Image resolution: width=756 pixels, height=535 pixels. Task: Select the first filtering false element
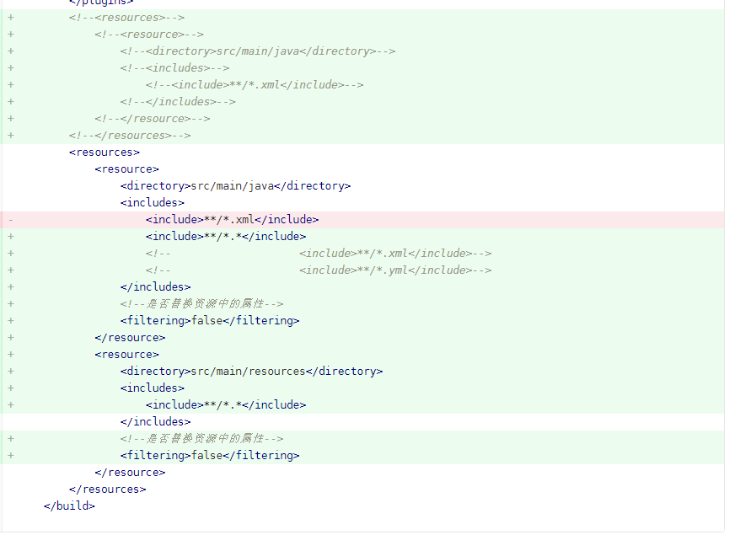click(x=211, y=320)
